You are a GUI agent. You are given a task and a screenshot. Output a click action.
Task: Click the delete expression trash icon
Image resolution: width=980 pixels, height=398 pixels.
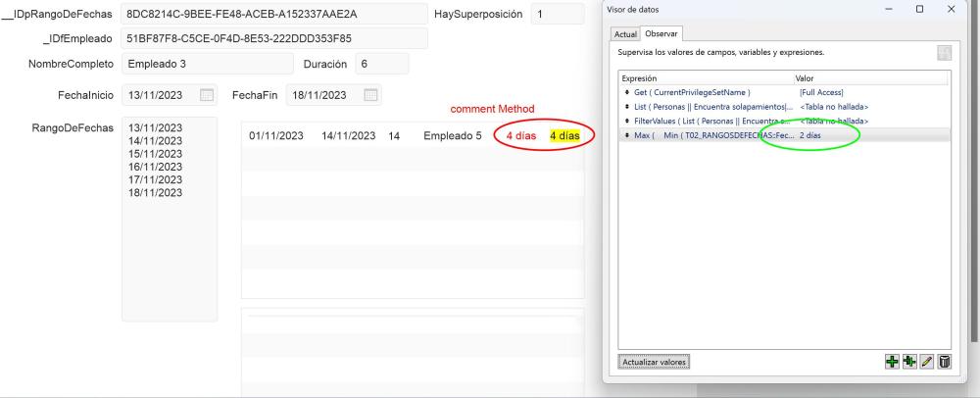(944, 362)
